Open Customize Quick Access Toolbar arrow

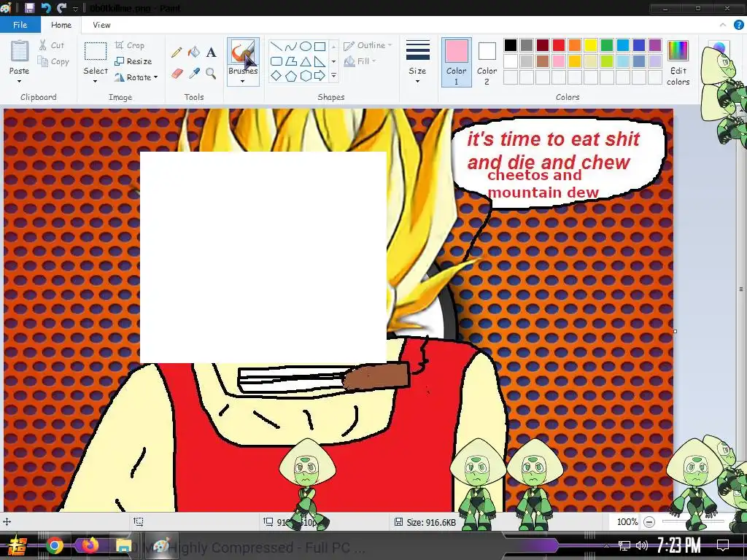75,9
